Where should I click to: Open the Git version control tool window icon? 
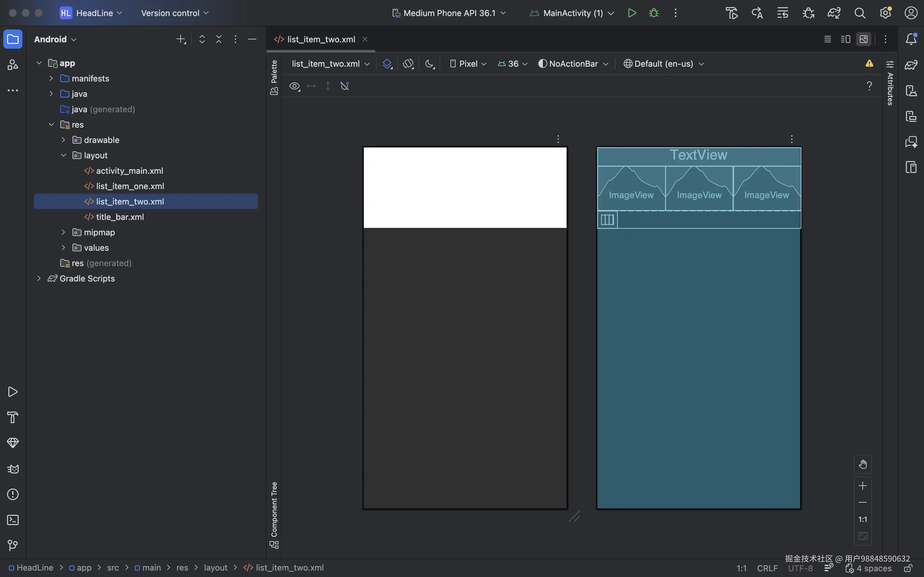13,545
